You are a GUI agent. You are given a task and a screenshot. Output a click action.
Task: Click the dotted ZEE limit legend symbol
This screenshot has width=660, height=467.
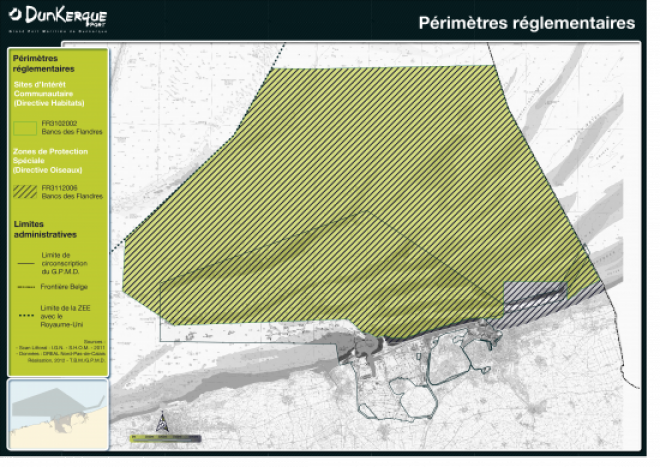coord(27,315)
